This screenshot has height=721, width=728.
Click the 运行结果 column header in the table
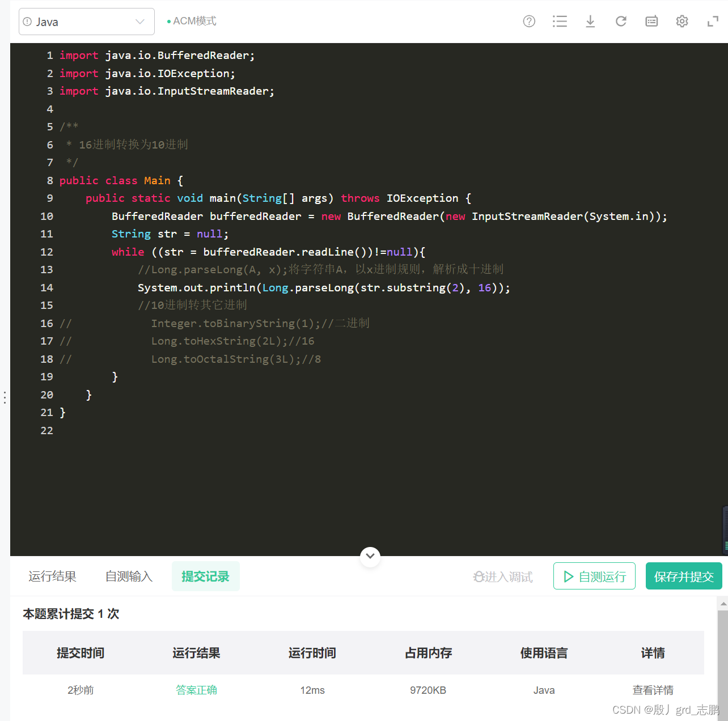[x=196, y=653]
